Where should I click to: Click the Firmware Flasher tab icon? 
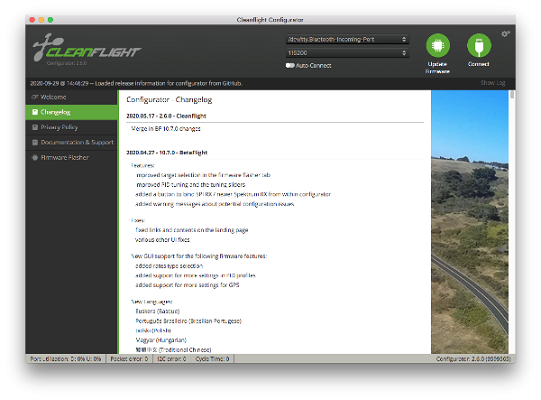pyautogui.click(x=35, y=157)
